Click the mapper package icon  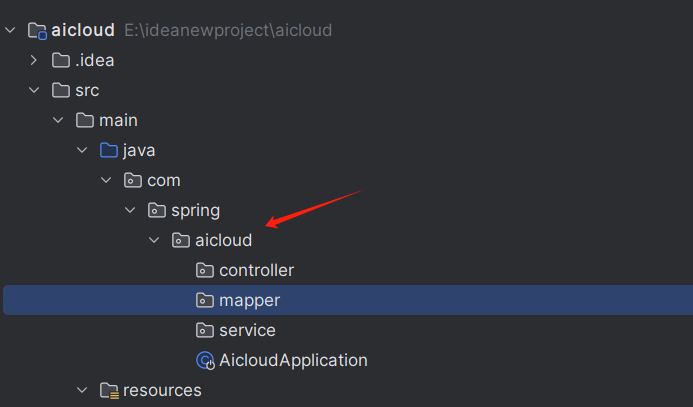205,300
